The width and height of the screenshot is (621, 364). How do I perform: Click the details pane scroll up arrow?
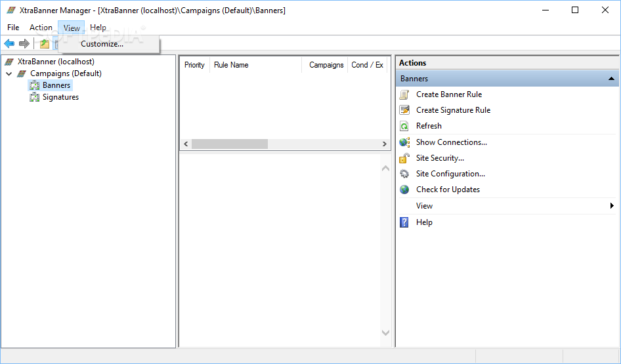385,169
